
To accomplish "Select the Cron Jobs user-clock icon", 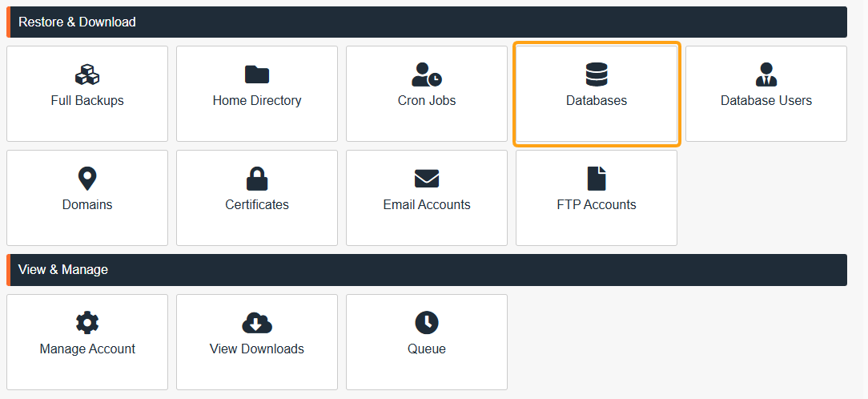I will (427, 75).
